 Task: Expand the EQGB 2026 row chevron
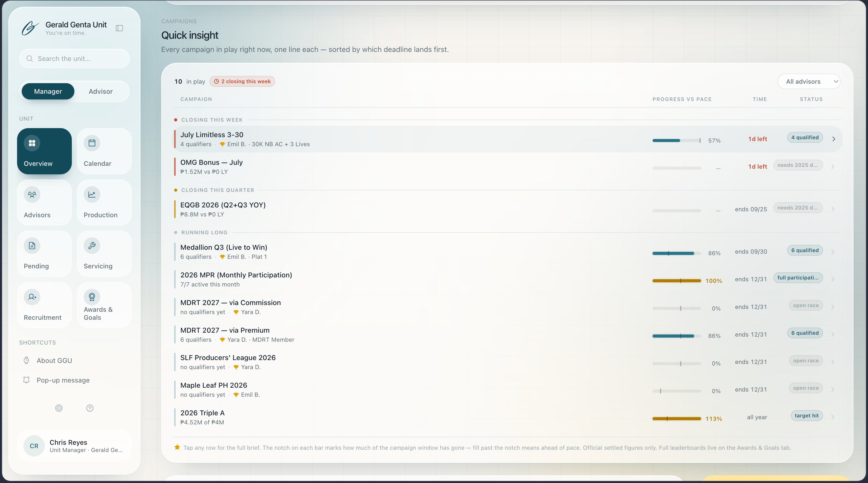(x=833, y=209)
